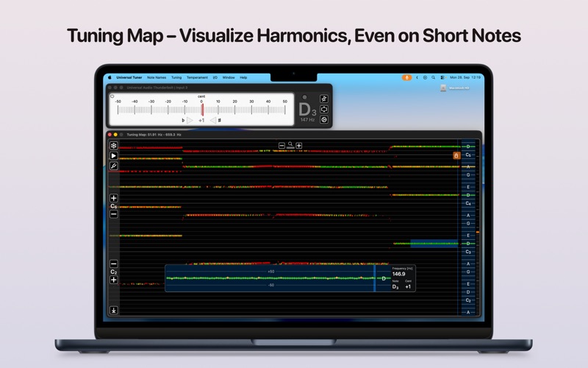Open the Tuning menu

[x=176, y=78]
